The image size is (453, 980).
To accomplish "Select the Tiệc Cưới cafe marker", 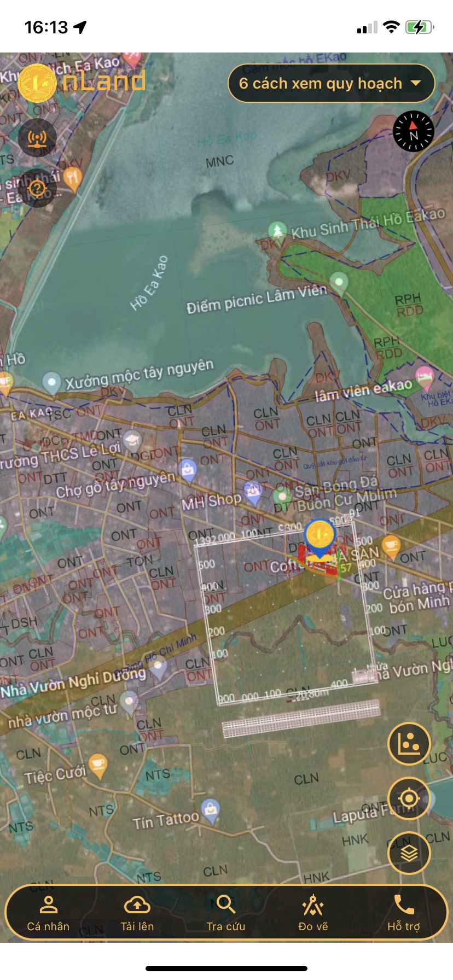I will pyautogui.click(x=98, y=765).
